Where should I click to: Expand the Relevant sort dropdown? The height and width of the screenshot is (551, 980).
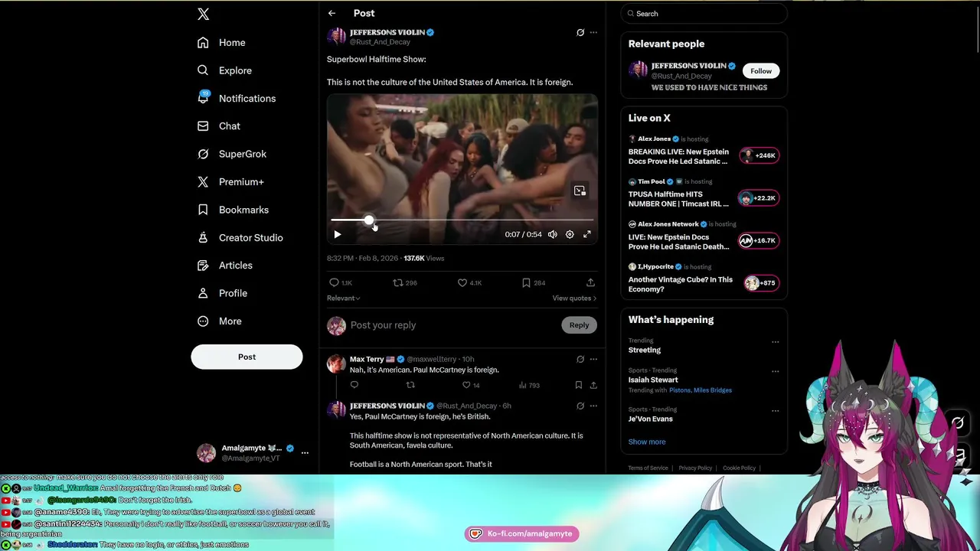coord(344,298)
